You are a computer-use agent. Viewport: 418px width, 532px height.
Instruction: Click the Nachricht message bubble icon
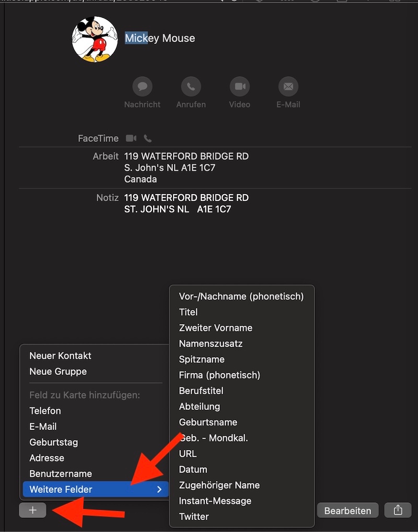tap(142, 86)
